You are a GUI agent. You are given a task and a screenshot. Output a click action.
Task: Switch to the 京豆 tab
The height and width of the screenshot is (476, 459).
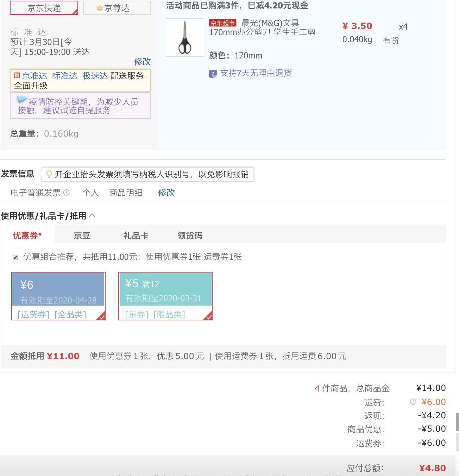click(82, 236)
